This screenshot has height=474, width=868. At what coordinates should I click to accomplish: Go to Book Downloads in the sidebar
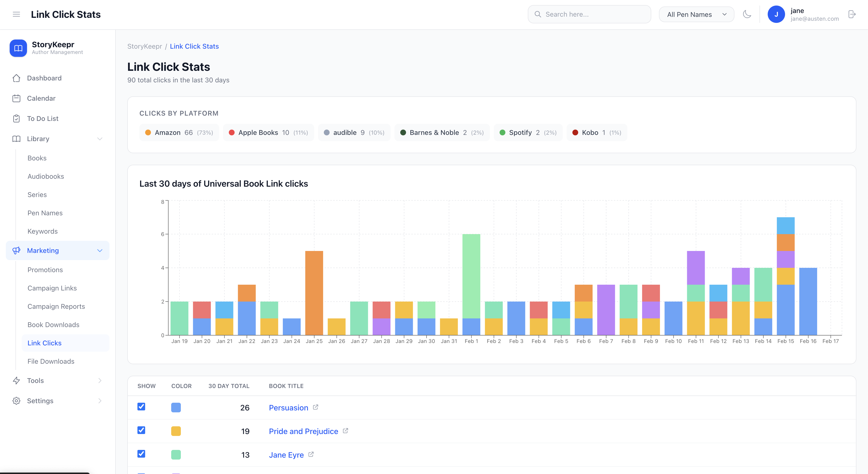pos(53,324)
